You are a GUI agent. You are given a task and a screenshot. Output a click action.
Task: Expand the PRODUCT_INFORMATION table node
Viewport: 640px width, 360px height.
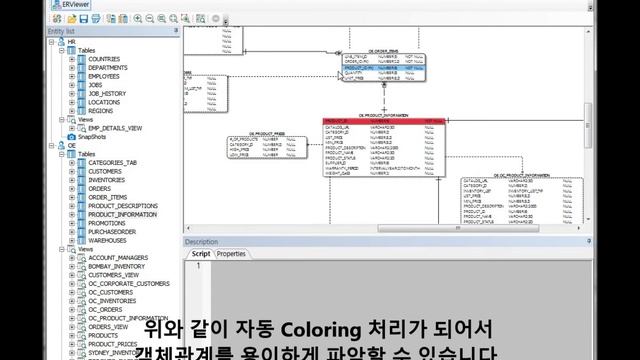(72, 215)
